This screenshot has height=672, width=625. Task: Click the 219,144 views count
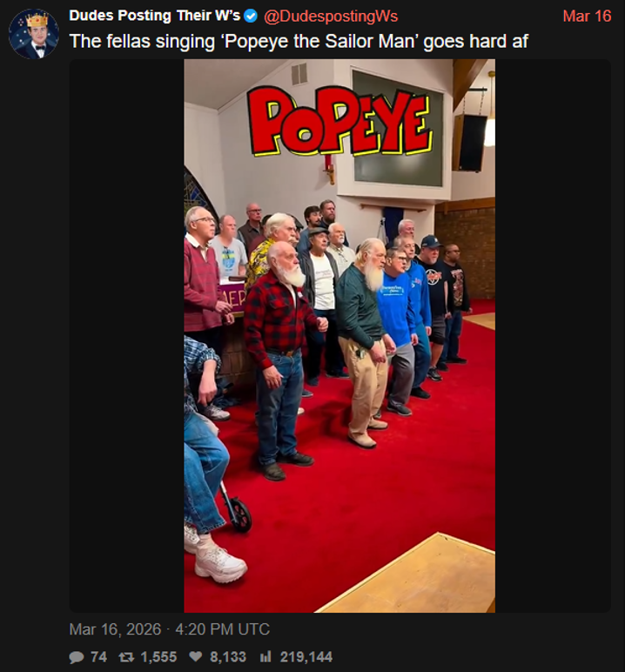point(306,657)
